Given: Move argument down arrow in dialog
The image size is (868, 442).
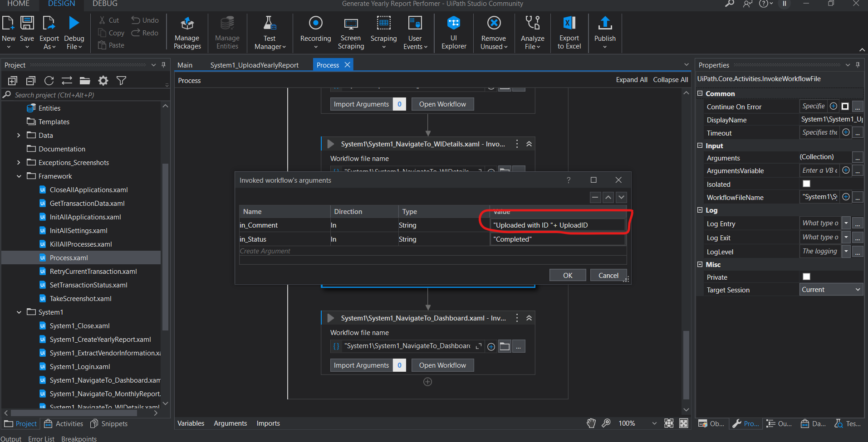Looking at the screenshot, I should click(622, 197).
